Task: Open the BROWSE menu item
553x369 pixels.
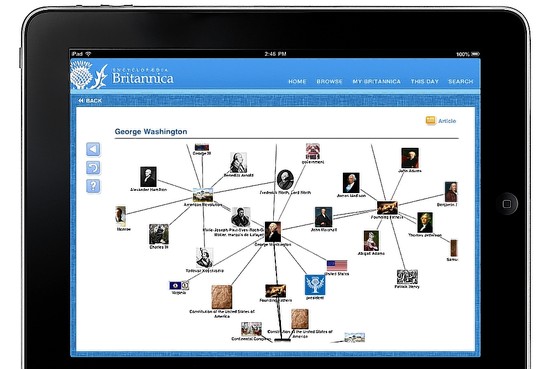Action: click(329, 81)
